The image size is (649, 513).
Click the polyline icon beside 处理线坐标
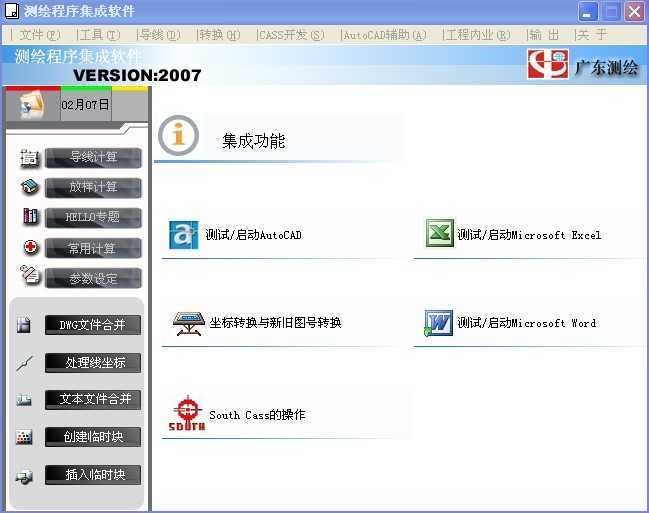point(24,364)
